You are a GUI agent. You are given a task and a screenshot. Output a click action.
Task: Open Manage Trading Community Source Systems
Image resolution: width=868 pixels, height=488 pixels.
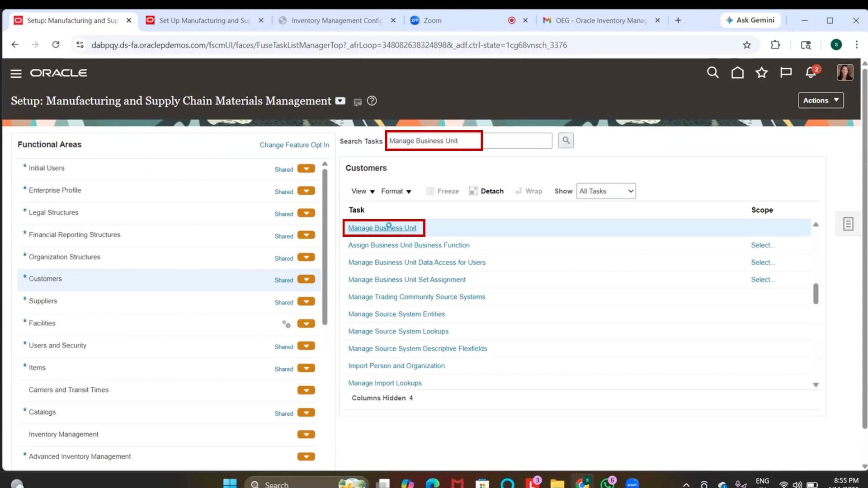(x=416, y=297)
